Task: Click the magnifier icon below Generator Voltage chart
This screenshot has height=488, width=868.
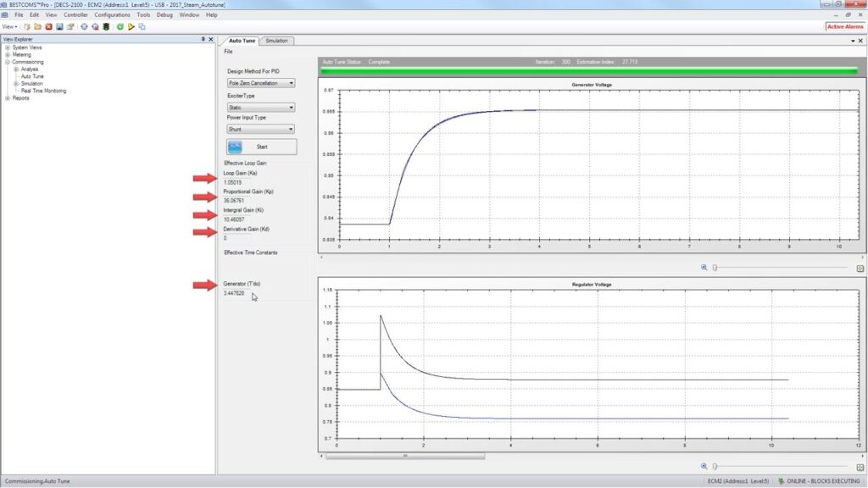Action: click(704, 267)
